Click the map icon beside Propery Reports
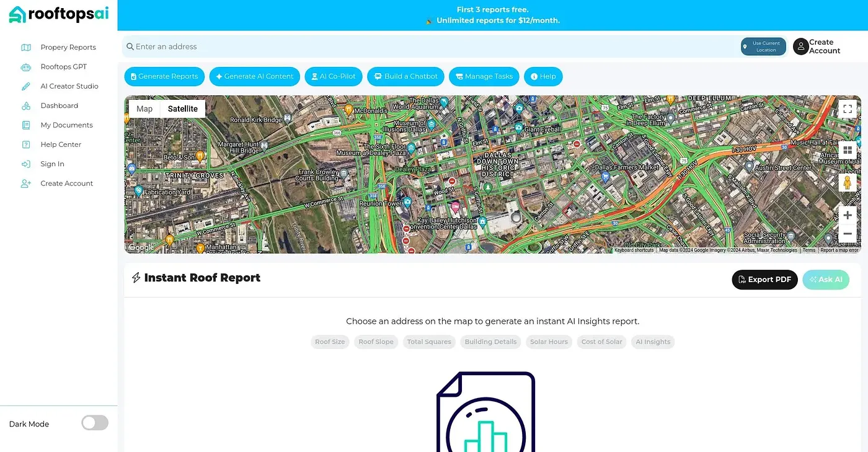The width and height of the screenshot is (868, 452). (26, 47)
